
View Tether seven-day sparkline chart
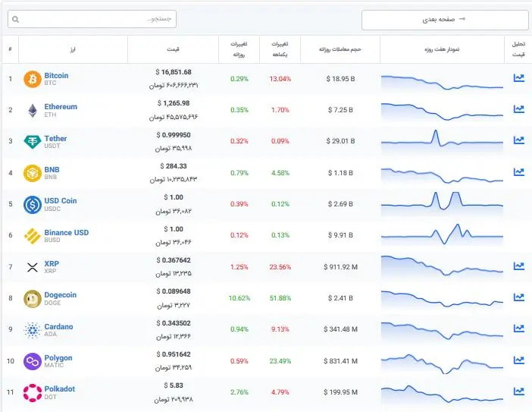tap(441, 141)
